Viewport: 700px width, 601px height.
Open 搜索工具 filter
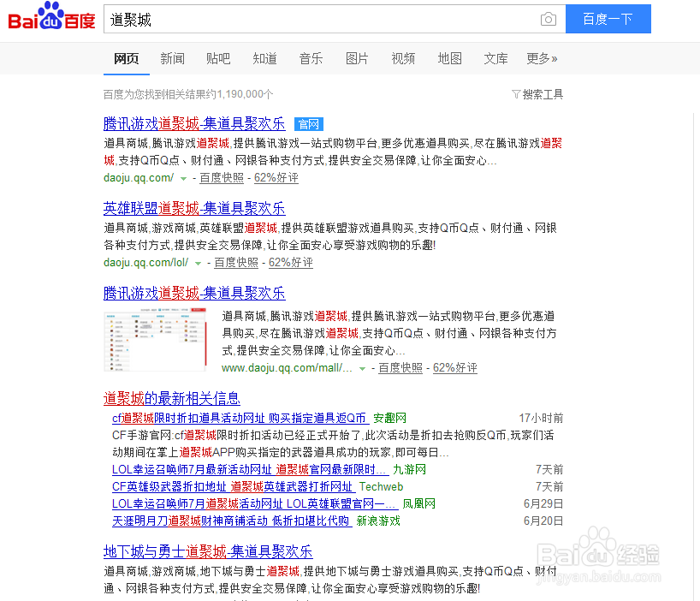(x=537, y=94)
